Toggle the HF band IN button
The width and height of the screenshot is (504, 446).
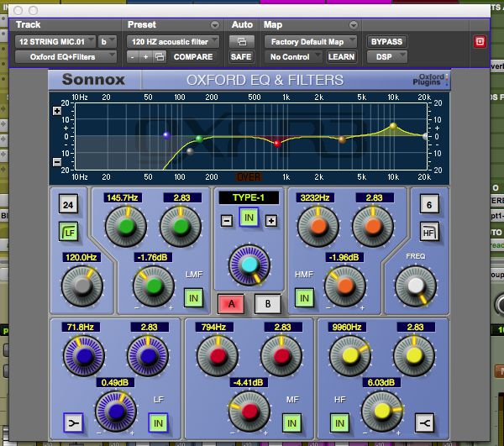tap(339, 422)
